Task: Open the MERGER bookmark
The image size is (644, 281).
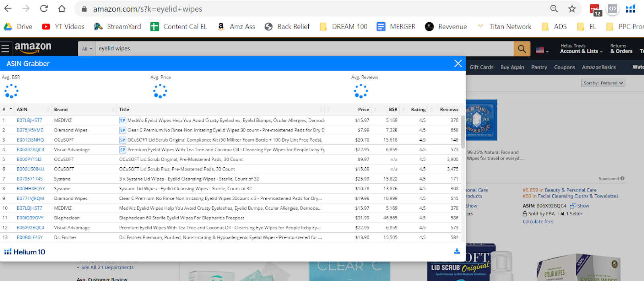Action: tap(396, 27)
